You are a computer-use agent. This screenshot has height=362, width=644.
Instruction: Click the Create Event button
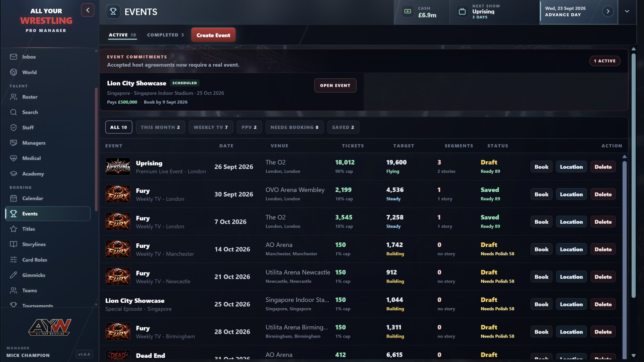213,35
